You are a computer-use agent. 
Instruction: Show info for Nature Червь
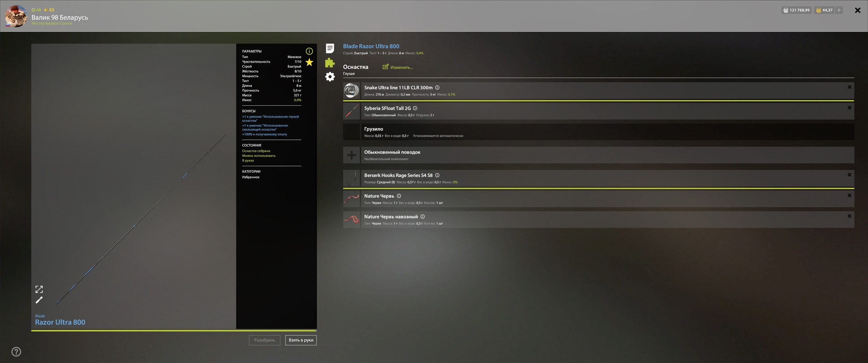(399, 196)
